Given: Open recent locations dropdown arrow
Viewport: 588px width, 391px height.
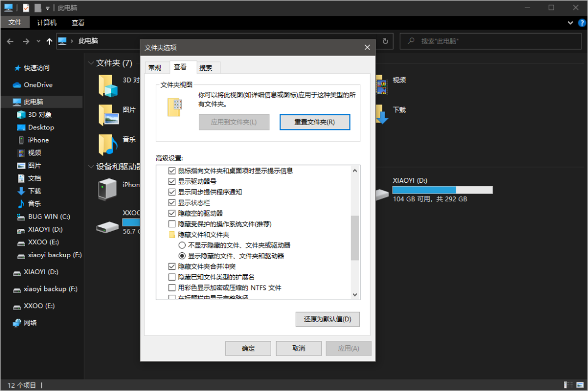Looking at the screenshot, I should click(x=38, y=41).
